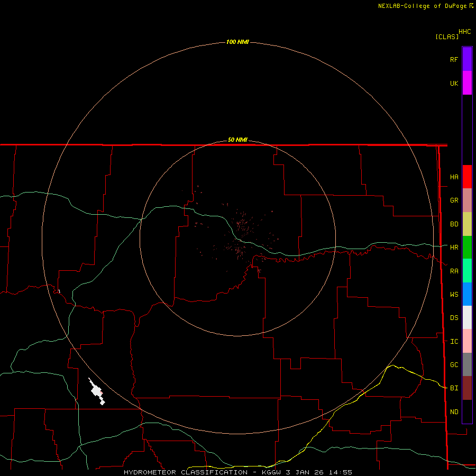Click the DS legend label
Screen dimensions: 476x476
tap(454, 318)
